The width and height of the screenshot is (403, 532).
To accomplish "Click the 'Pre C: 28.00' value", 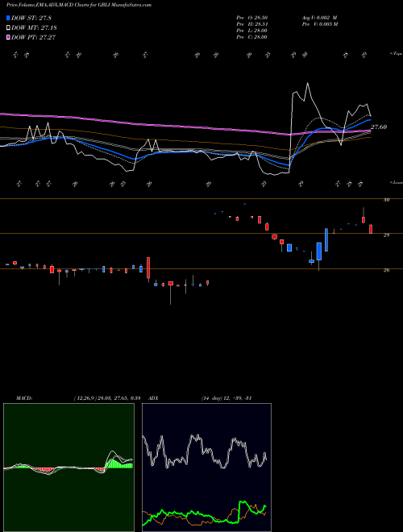I will coord(252,37).
